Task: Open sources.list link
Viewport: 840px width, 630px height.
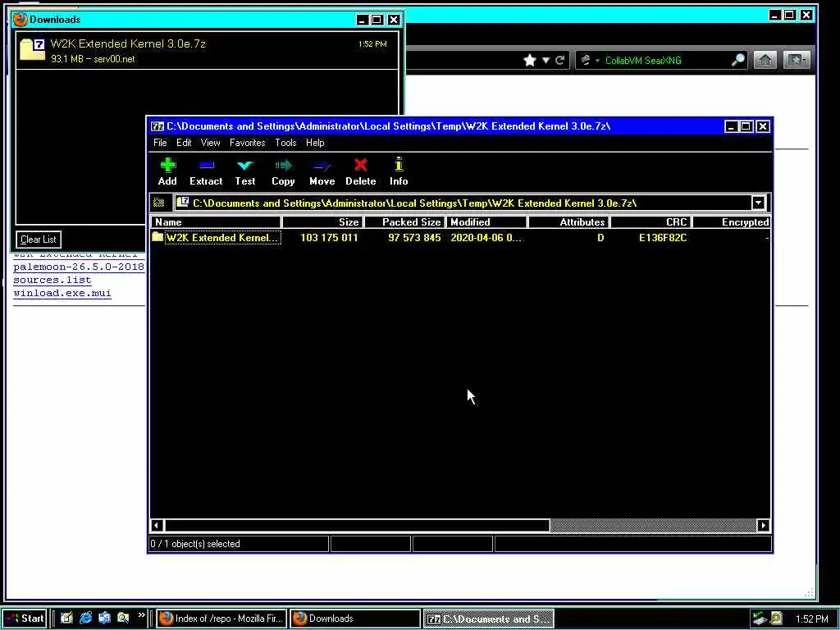Action: tap(52, 280)
